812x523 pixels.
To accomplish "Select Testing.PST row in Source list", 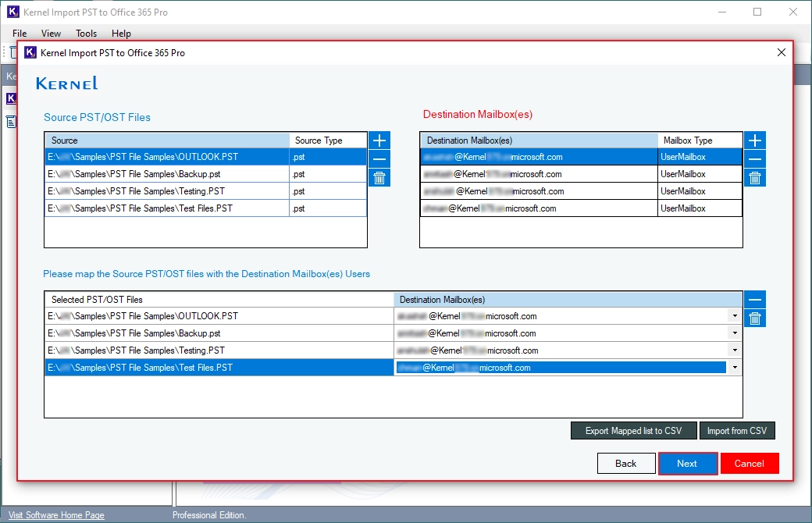I will (x=205, y=191).
